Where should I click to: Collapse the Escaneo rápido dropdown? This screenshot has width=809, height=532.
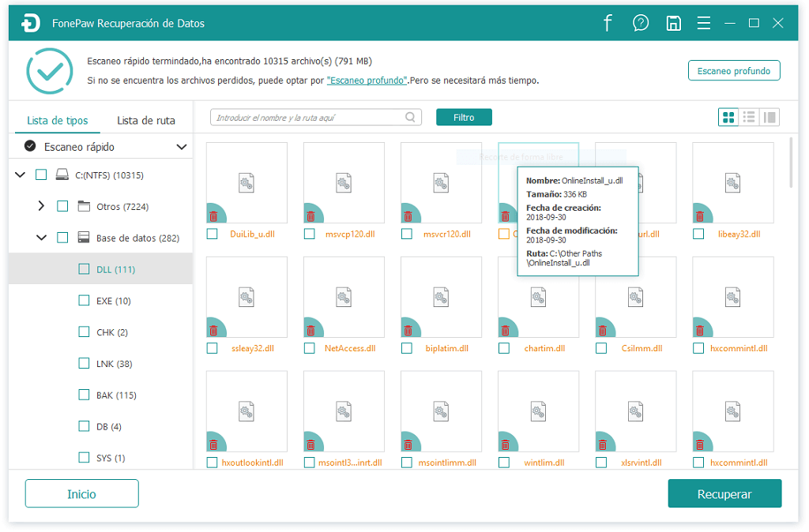[182, 147]
